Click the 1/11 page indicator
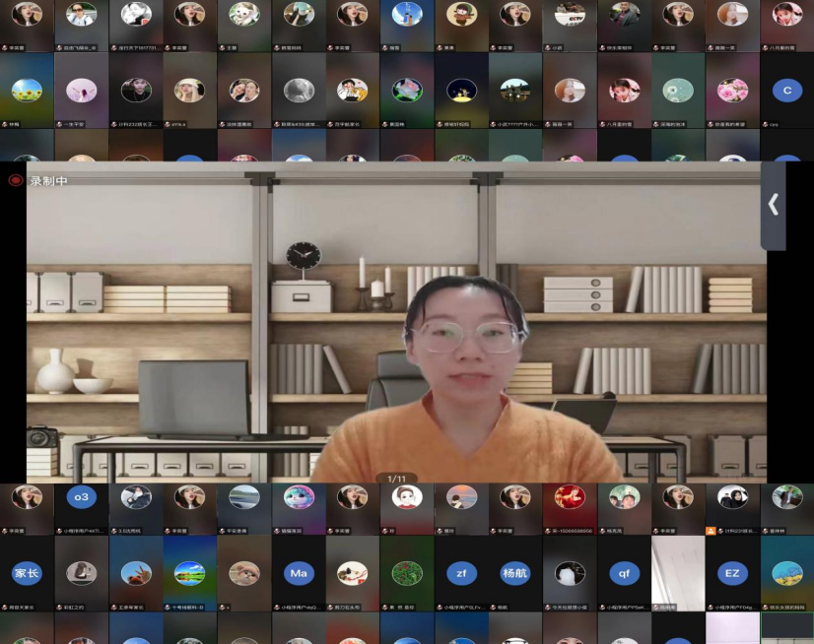814x644 pixels. click(x=396, y=479)
